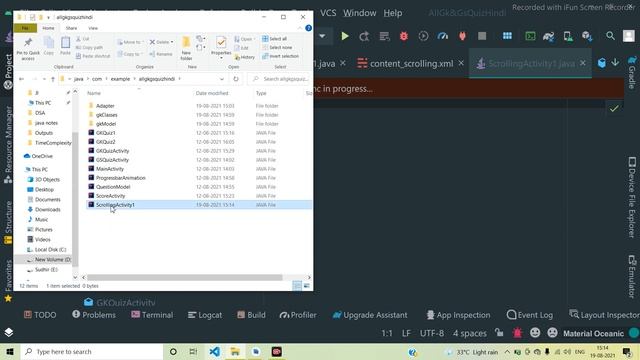Viewport: 640px width, 360px height.
Task: Open the Problems tool window
Action: (x=94, y=315)
